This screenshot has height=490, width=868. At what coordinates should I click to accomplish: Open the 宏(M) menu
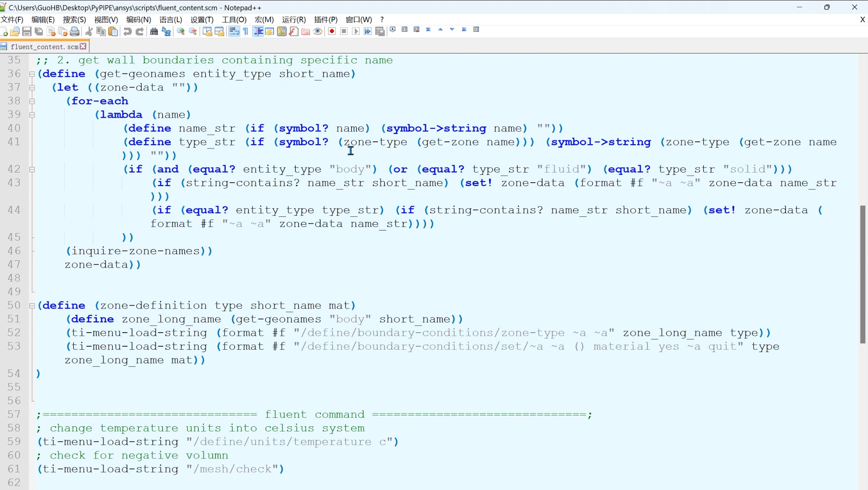pyautogui.click(x=264, y=19)
